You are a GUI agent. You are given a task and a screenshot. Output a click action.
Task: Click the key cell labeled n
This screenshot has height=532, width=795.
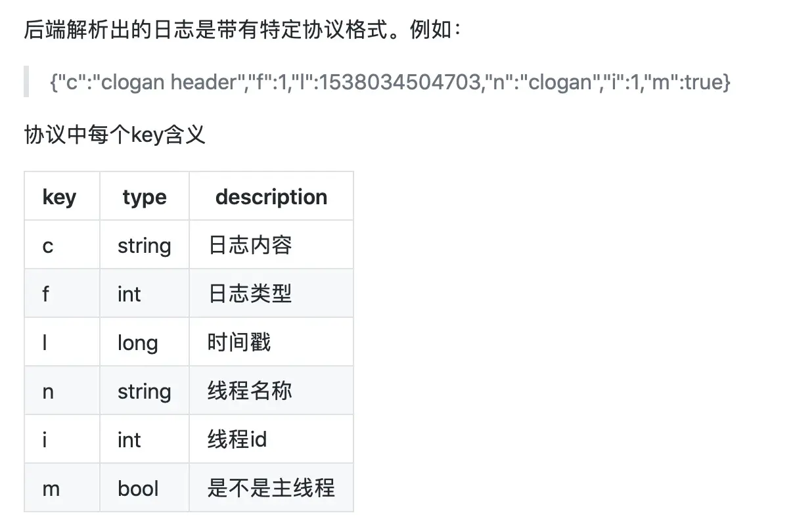62,391
